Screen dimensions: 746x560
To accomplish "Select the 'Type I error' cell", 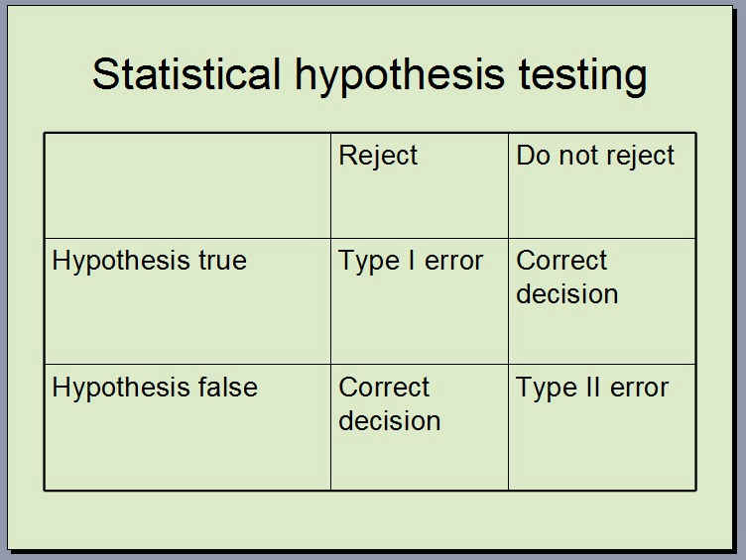I will click(420, 301).
